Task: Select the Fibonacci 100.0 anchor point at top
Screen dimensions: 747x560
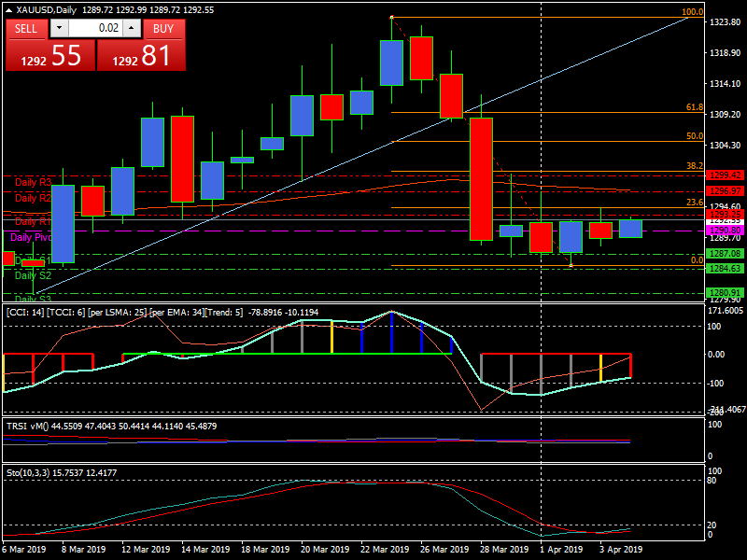Action: tap(391, 17)
